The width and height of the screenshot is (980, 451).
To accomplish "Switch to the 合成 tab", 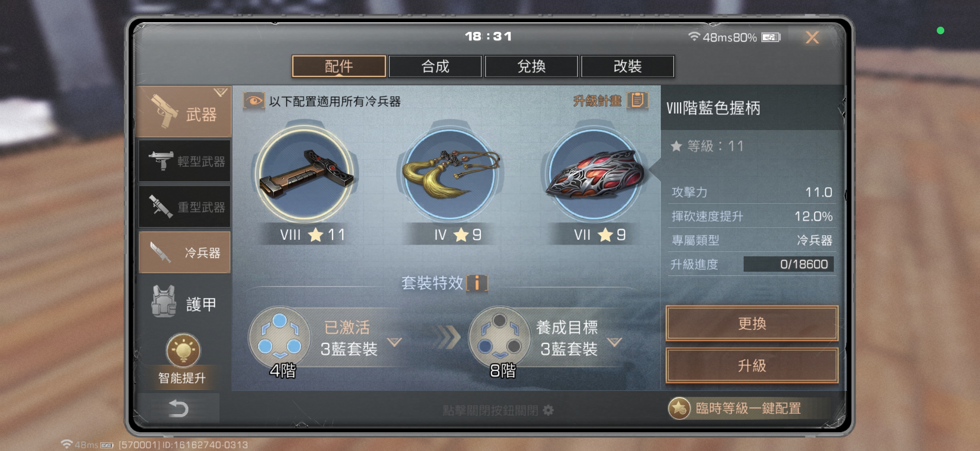I will 435,66.
